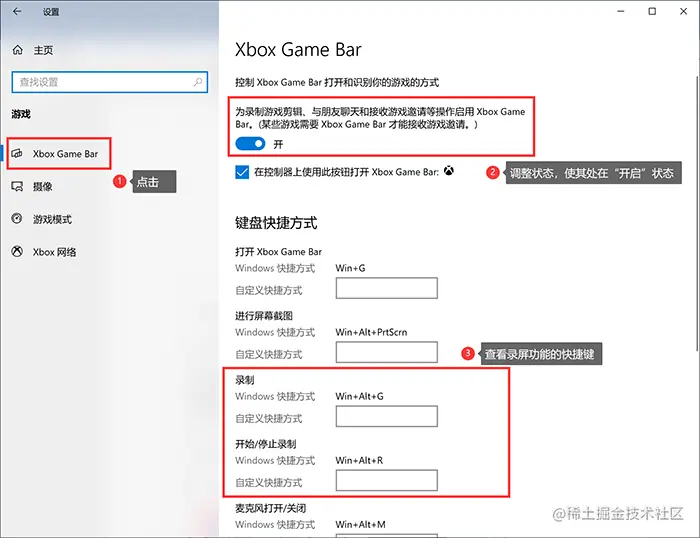The width and height of the screenshot is (700, 538).
Task: Click the 麦克风打开/关闭 label
Action: coord(271,508)
